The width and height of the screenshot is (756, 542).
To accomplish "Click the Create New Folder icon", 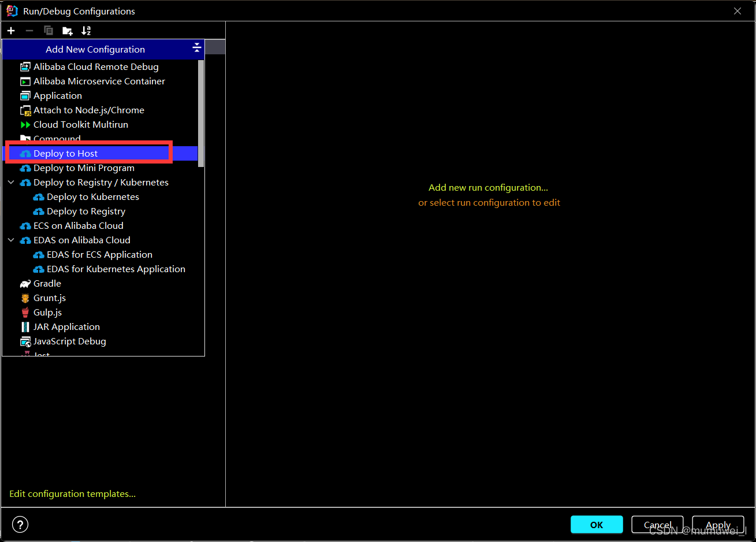I will 68,31.
